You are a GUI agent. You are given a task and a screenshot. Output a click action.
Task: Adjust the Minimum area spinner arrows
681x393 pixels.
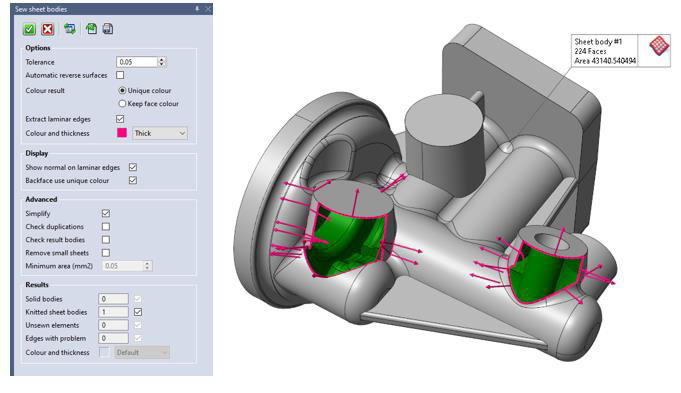[x=147, y=266]
